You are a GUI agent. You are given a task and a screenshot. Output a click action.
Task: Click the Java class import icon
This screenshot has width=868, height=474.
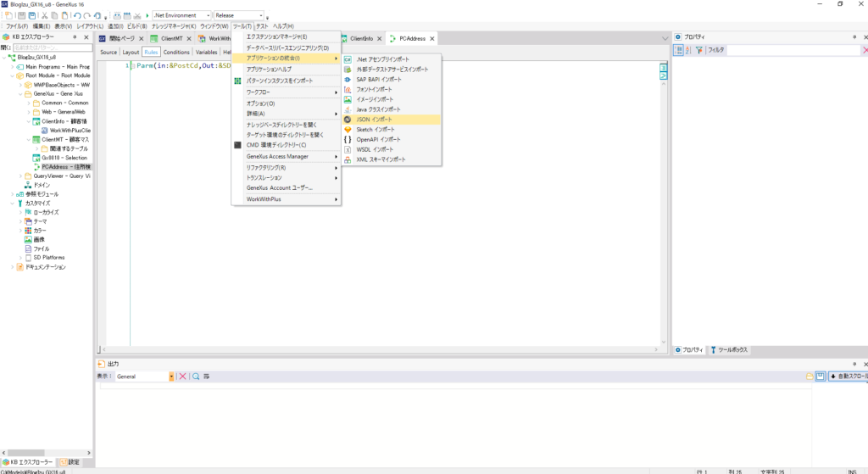[348, 109]
